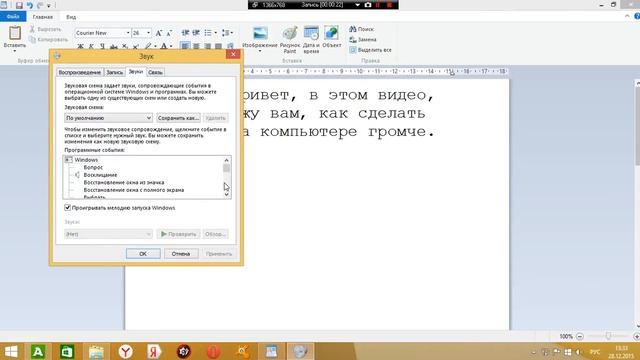Open the font size dropdown
The width and height of the screenshot is (640, 360).
(x=148, y=33)
